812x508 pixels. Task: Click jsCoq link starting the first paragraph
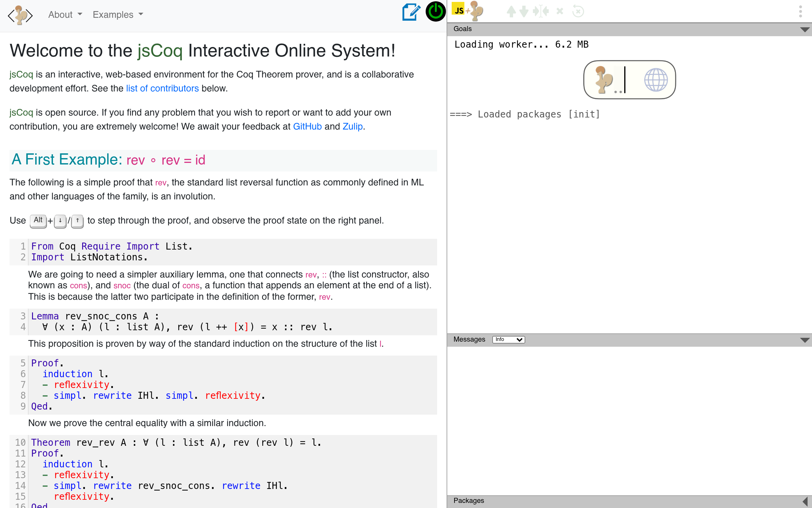[21, 74]
